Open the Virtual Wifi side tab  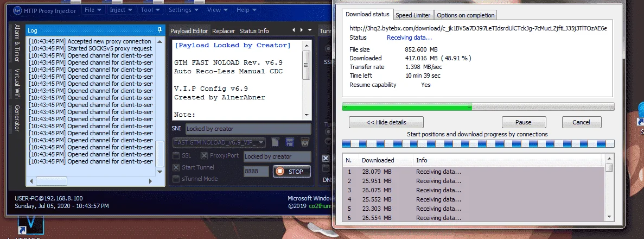click(x=17, y=84)
